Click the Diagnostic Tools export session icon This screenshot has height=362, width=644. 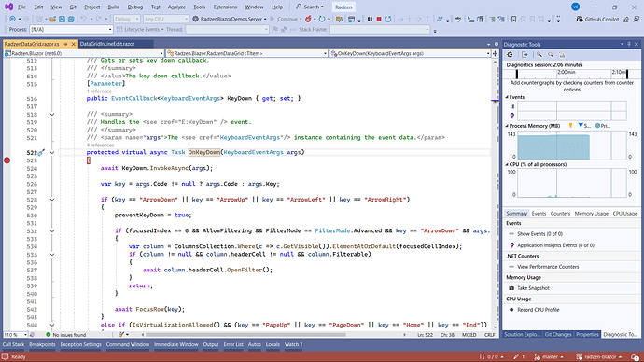pyautogui.click(x=525, y=55)
